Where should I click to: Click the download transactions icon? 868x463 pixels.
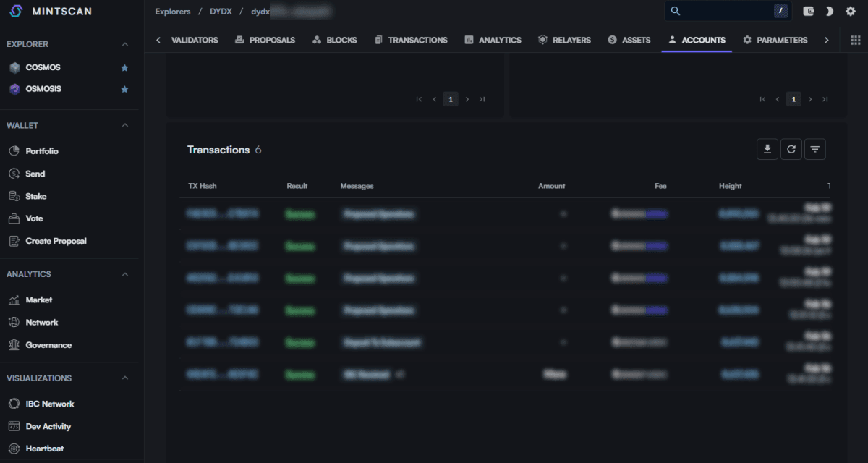[x=767, y=150]
